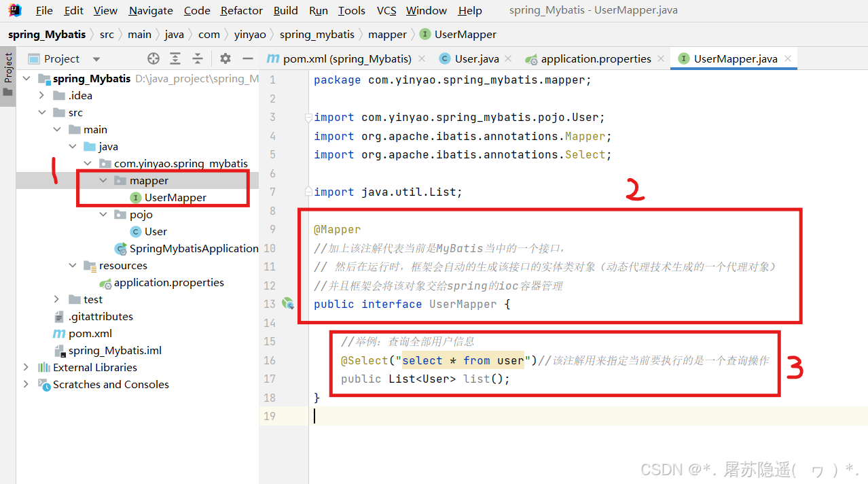Open the Build menu
Image resolution: width=868 pixels, height=484 pixels.
pos(286,10)
